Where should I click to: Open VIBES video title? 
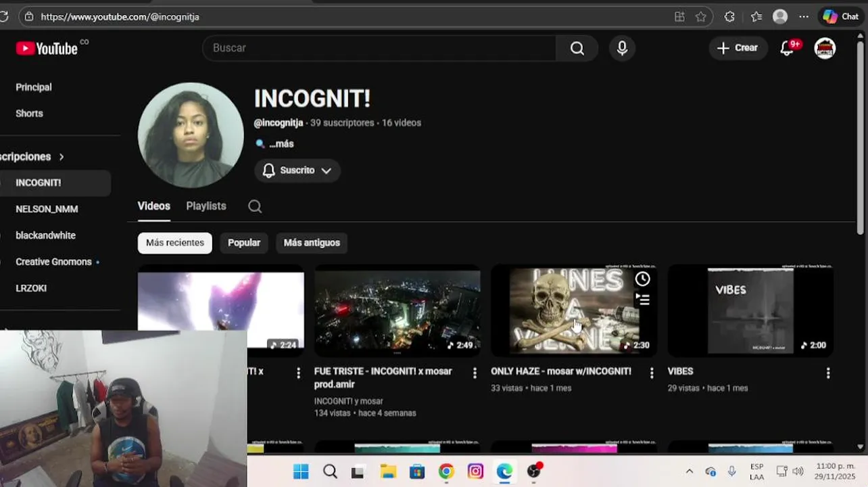click(680, 371)
